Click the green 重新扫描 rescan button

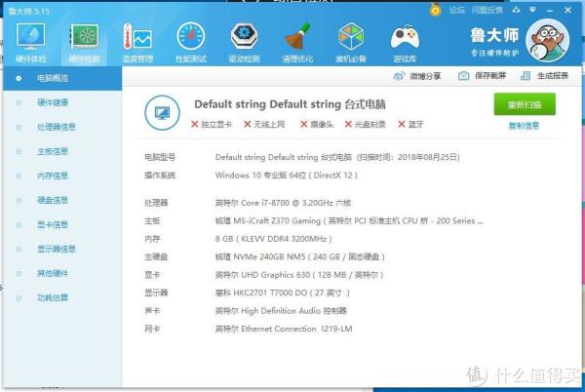525,104
